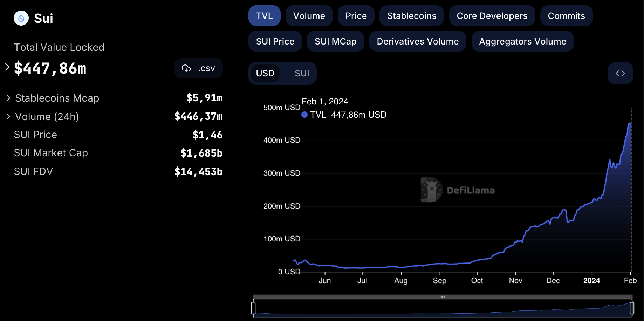Switch chart denomination to USD

coord(265,73)
